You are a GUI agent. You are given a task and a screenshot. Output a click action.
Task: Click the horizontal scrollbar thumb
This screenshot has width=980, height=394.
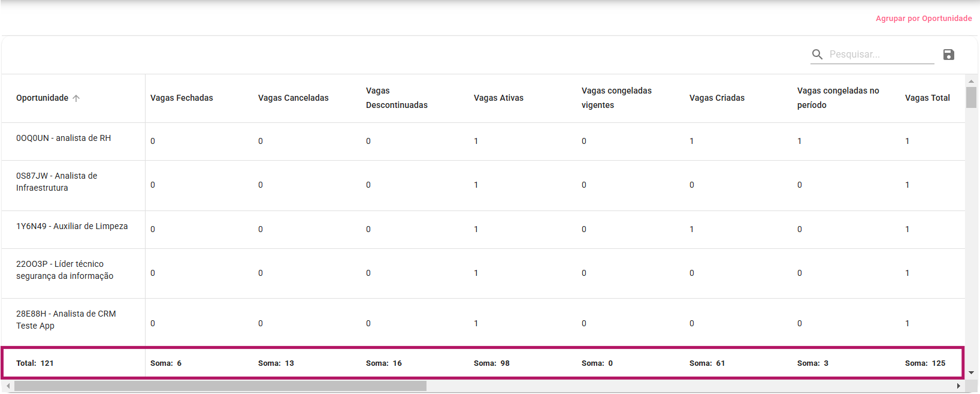pyautogui.click(x=220, y=386)
